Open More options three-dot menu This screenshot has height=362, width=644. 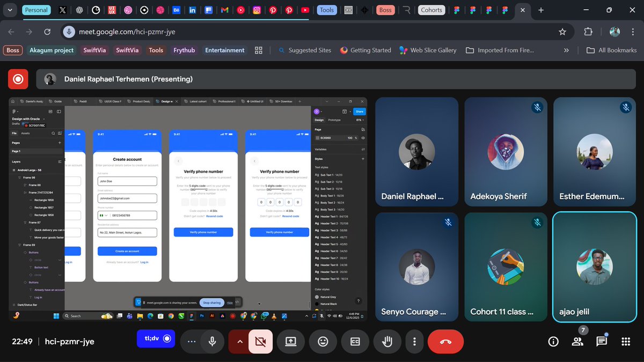point(414,341)
